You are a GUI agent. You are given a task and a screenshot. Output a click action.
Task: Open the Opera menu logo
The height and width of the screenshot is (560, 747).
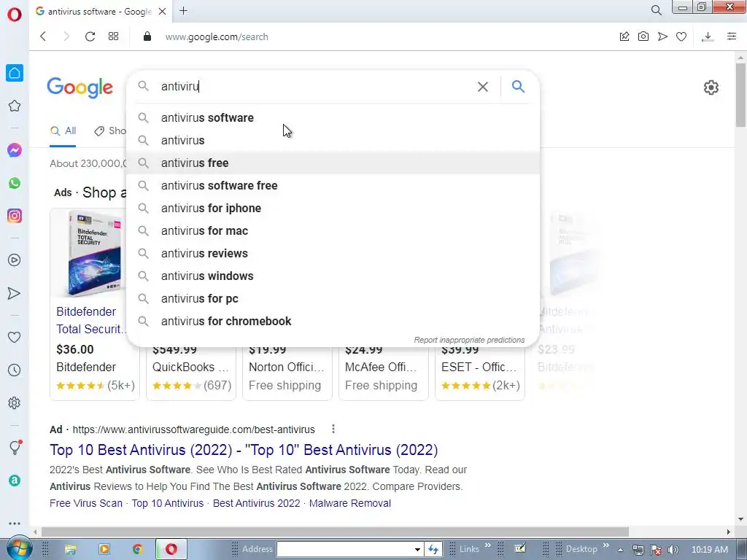coord(15,15)
